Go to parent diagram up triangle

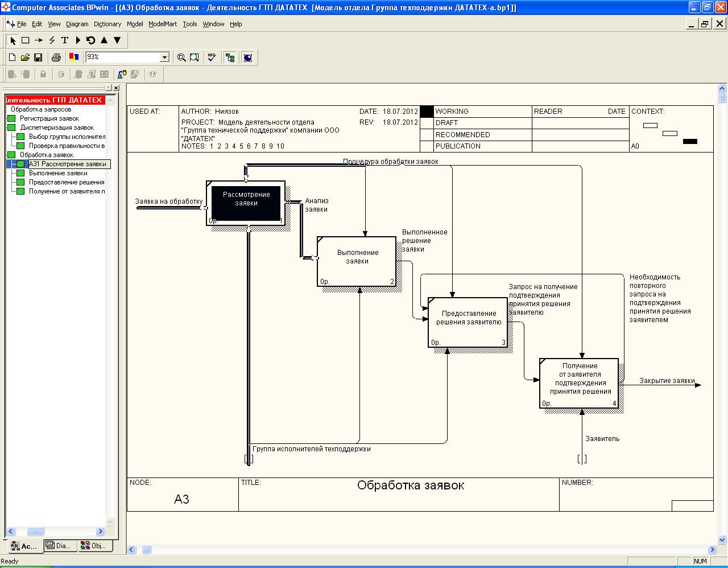(104, 40)
